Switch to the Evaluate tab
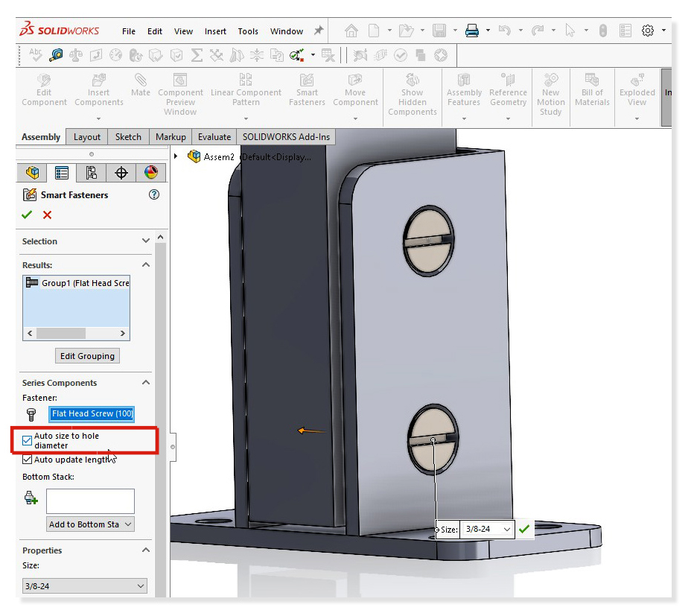Screen dimensions: 694x616 click(x=214, y=136)
